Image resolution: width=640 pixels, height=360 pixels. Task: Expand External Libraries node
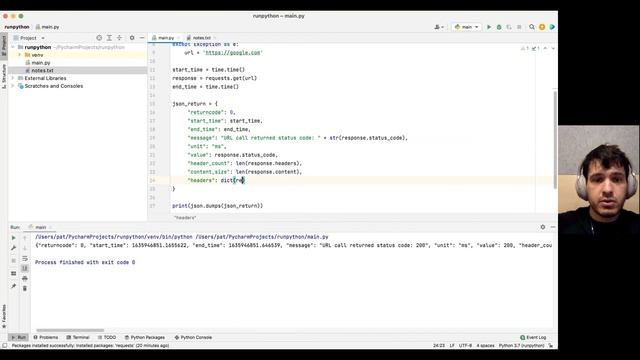[x=13, y=78]
